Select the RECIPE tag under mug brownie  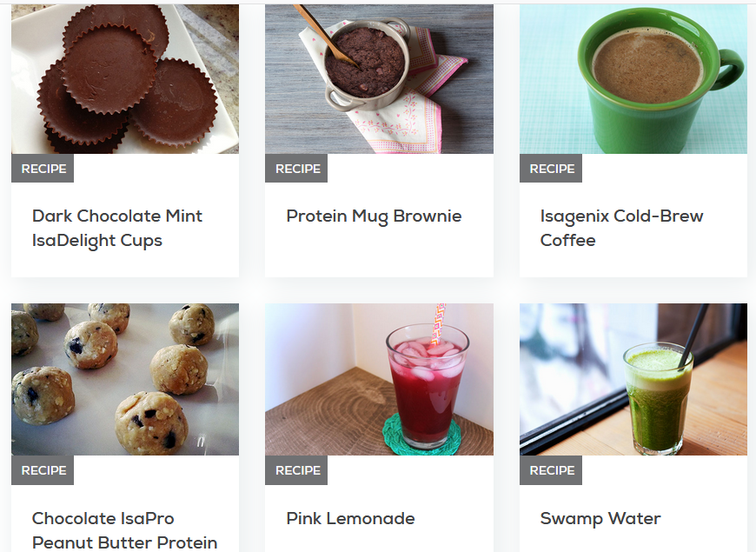point(296,169)
